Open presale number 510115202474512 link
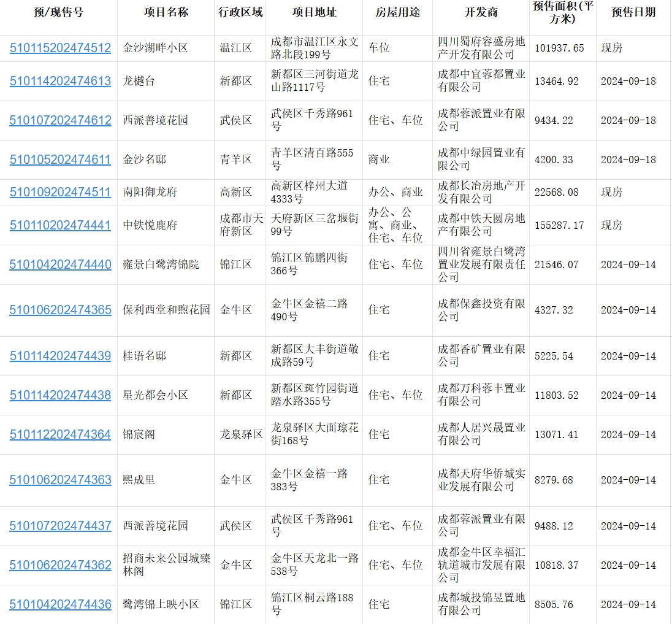This screenshot has width=672, height=624. [x=60, y=48]
